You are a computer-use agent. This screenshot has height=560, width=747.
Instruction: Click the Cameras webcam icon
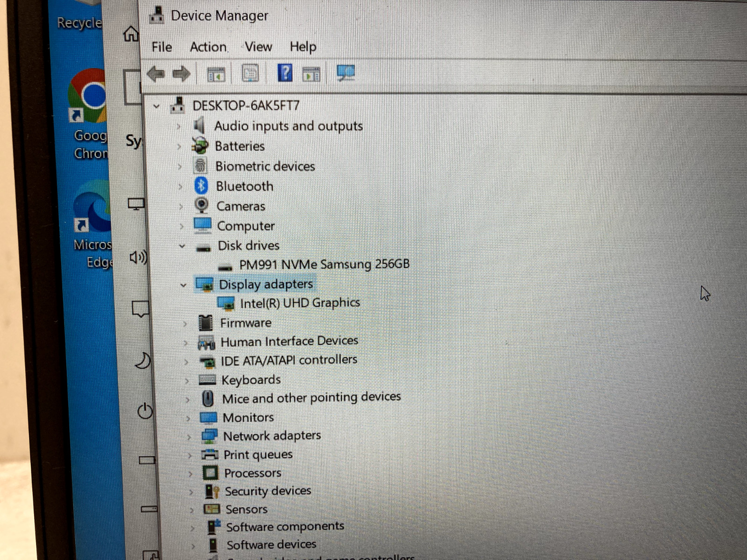coord(202,205)
